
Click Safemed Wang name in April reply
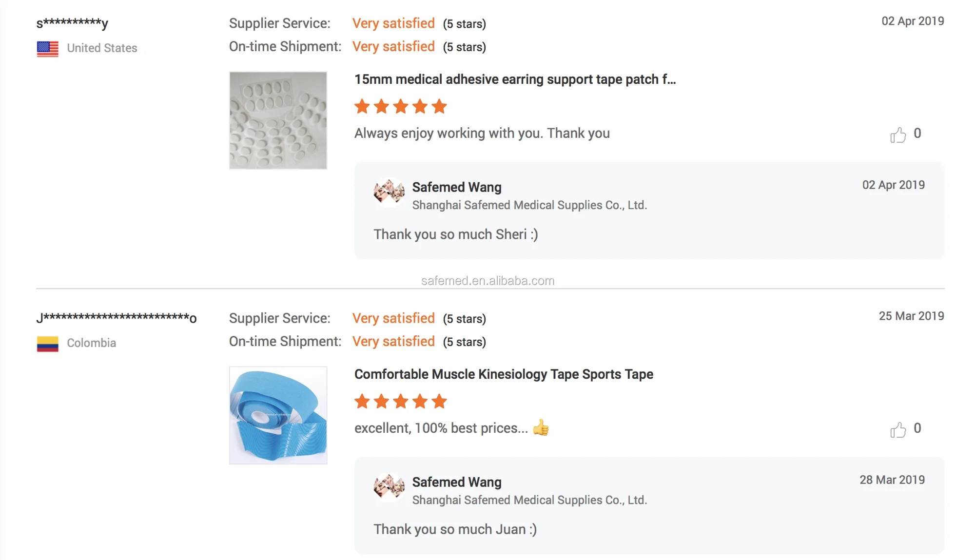pos(457,187)
